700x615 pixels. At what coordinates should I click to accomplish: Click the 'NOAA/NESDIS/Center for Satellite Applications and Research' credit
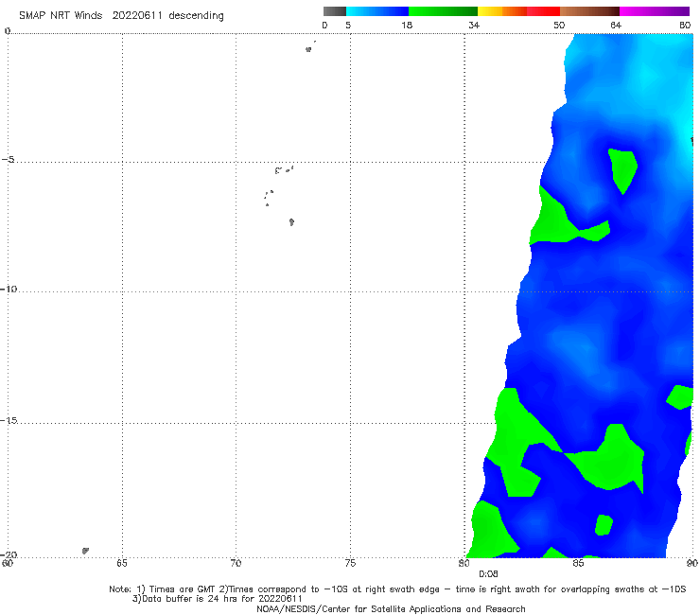tap(391, 608)
